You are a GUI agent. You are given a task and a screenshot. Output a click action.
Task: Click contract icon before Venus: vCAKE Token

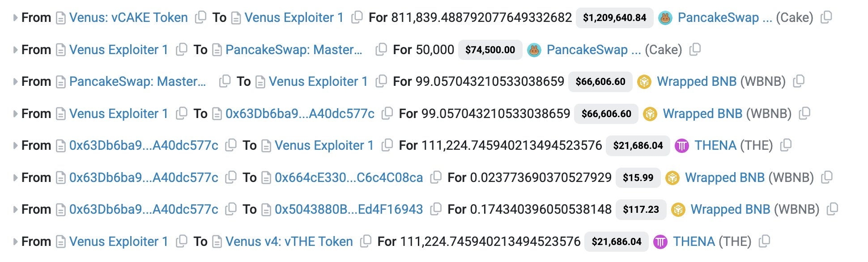click(x=61, y=18)
